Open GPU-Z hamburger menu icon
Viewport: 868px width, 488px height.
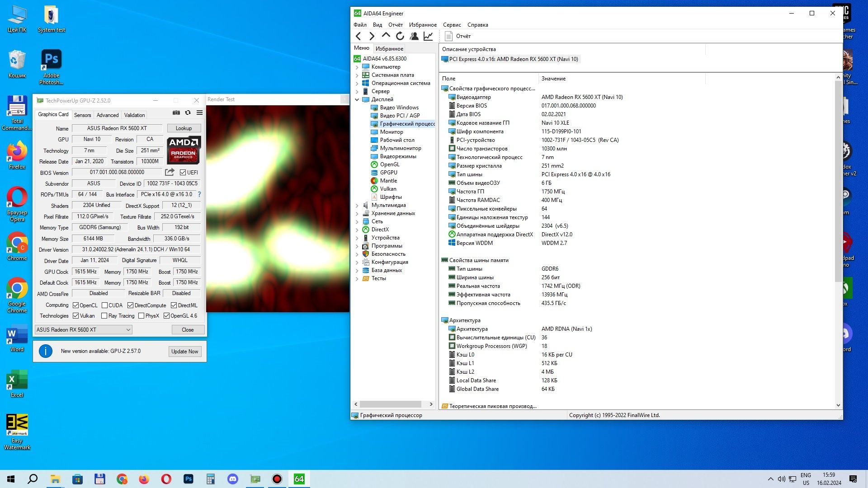(199, 113)
